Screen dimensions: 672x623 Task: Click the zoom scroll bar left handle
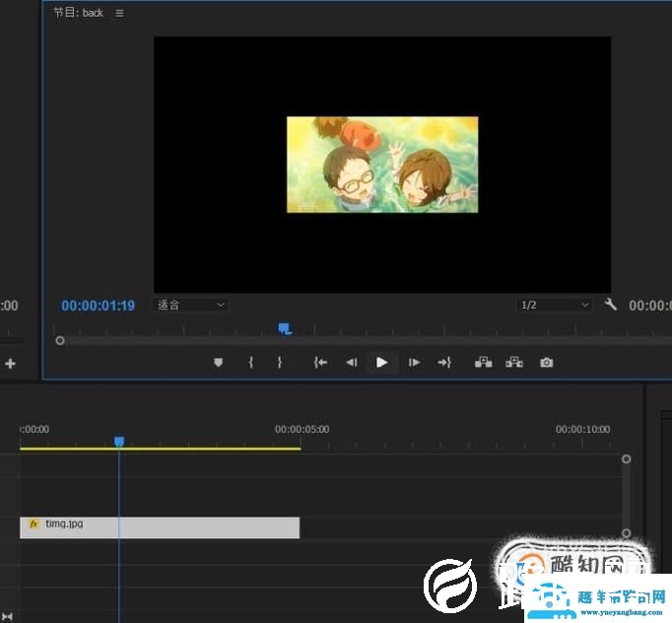click(x=60, y=340)
